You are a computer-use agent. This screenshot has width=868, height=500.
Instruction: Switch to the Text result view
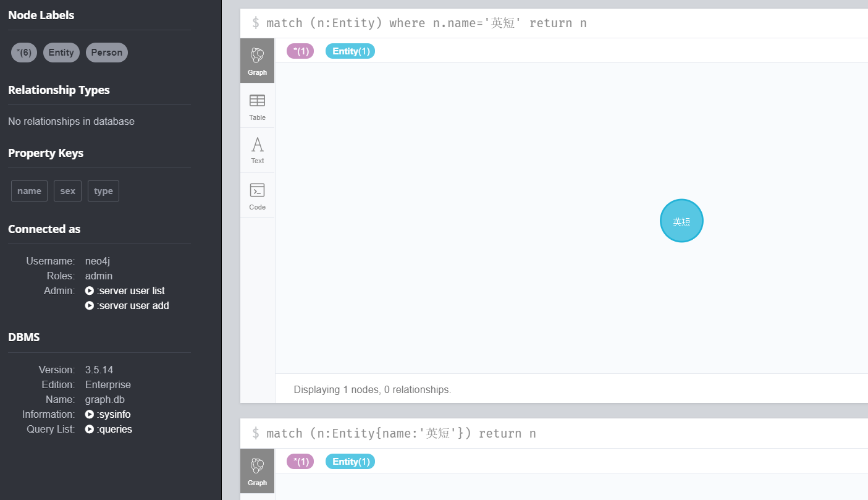pos(257,150)
